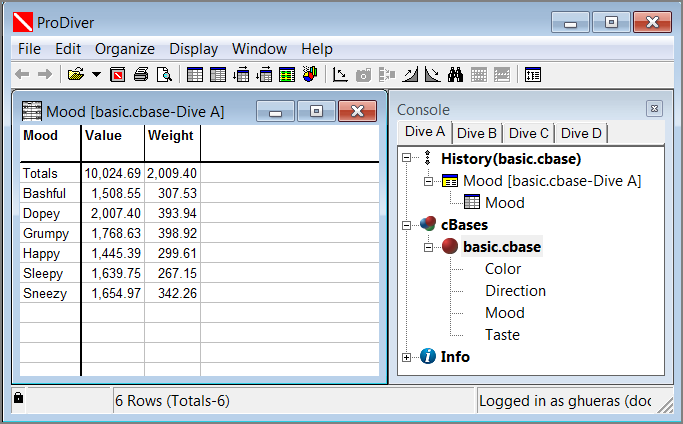
Task: Select Direction dimension in Console tree
Action: tap(515, 291)
